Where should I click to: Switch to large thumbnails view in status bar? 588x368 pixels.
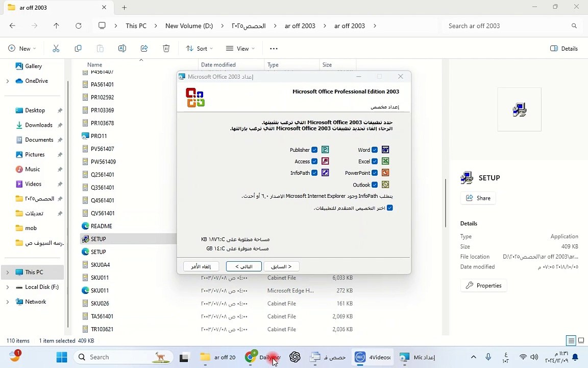pyautogui.click(x=581, y=340)
